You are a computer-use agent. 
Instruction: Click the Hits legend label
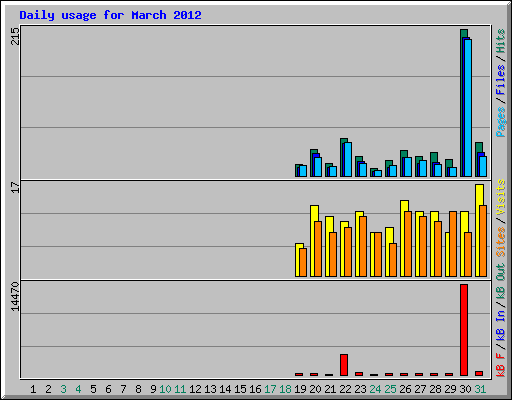coord(500,41)
